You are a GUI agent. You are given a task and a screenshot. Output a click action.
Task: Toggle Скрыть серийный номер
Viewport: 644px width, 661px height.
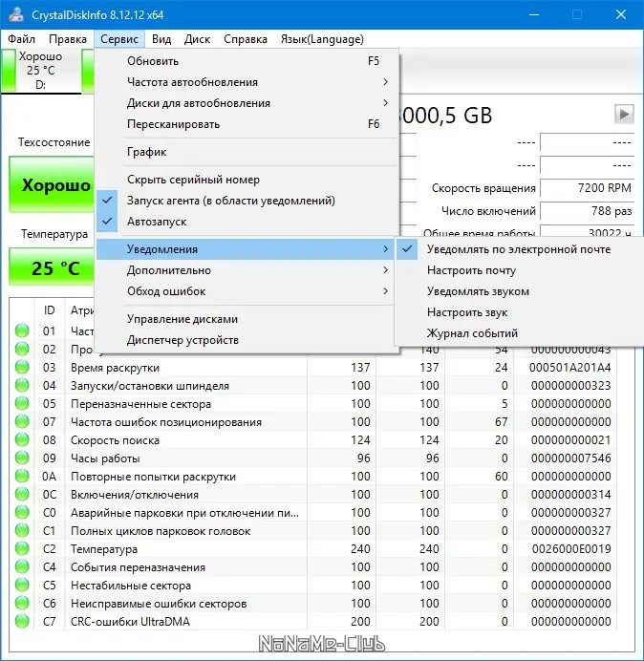click(x=247, y=180)
